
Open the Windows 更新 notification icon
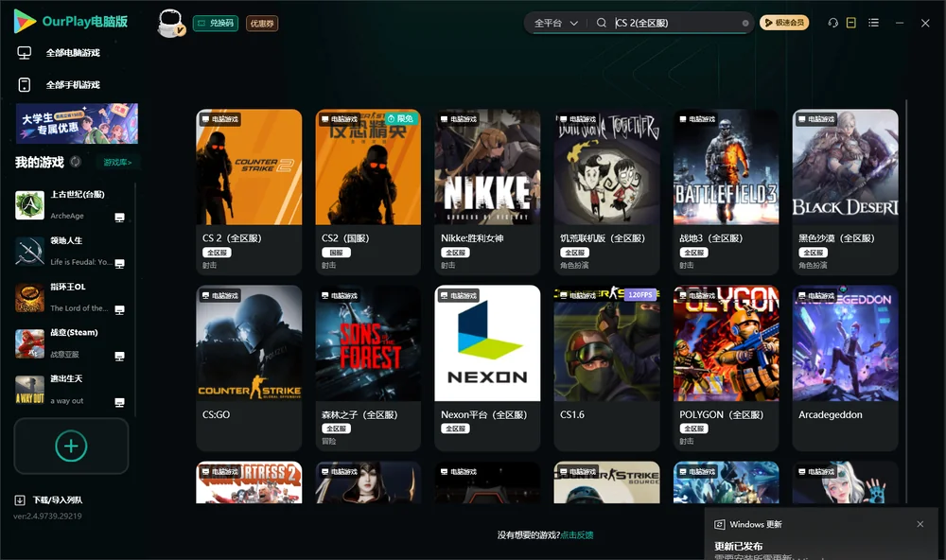(719, 524)
